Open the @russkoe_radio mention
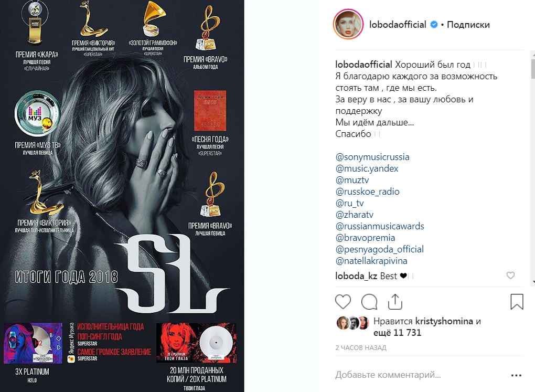Image resolution: width=535 pixels, height=392 pixels. (x=368, y=191)
